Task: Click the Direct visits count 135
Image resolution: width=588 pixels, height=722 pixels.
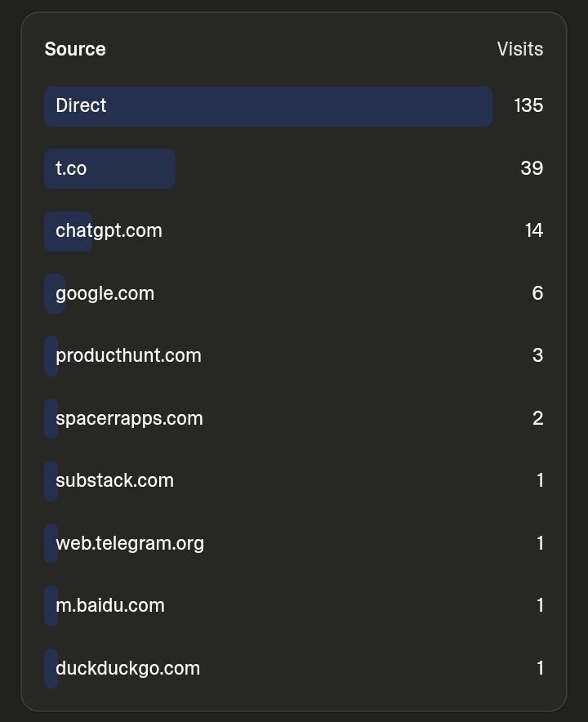Action: coord(528,105)
